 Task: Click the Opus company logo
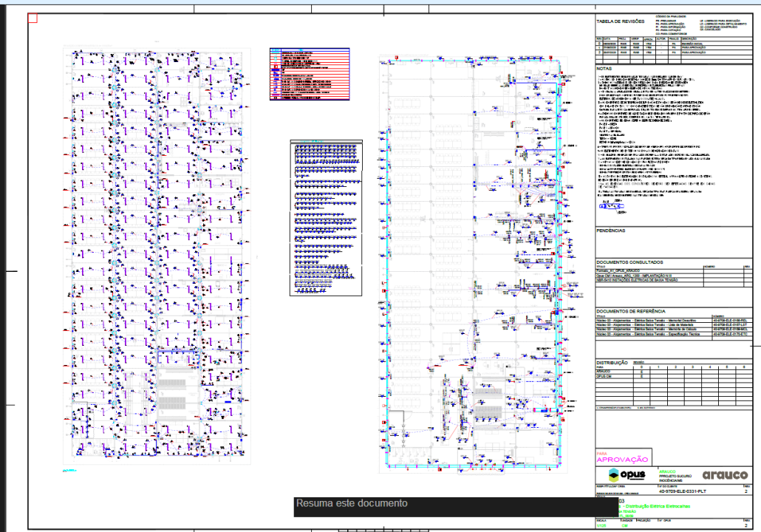(625, 474)
